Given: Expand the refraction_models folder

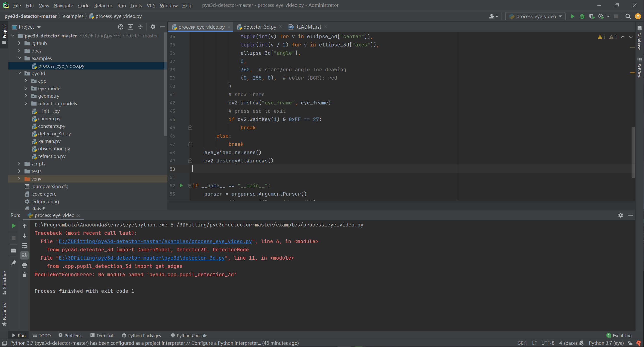Looking at the screenshot, I should point(26,103).
